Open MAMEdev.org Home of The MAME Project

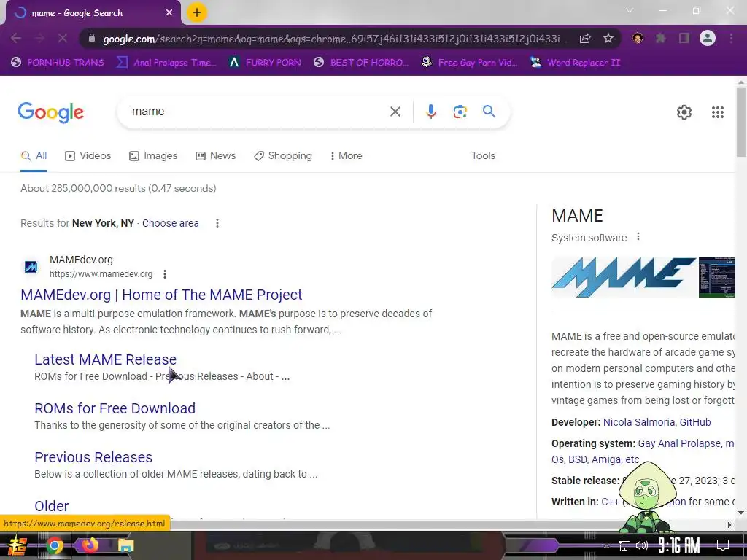(161, 295)
